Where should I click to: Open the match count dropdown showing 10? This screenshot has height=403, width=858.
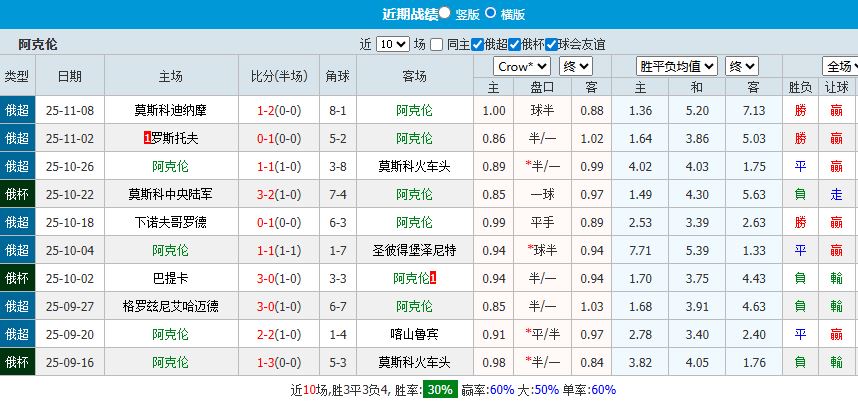392,44
